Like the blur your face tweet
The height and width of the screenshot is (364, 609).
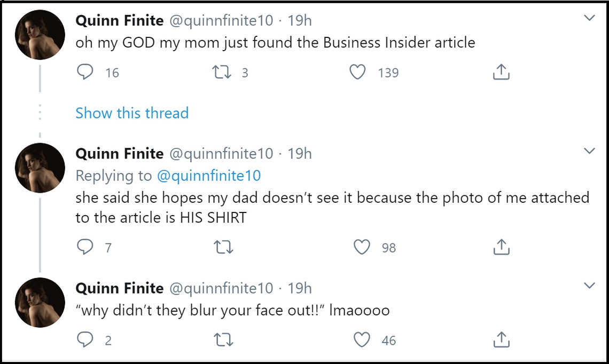pos(362,339)
